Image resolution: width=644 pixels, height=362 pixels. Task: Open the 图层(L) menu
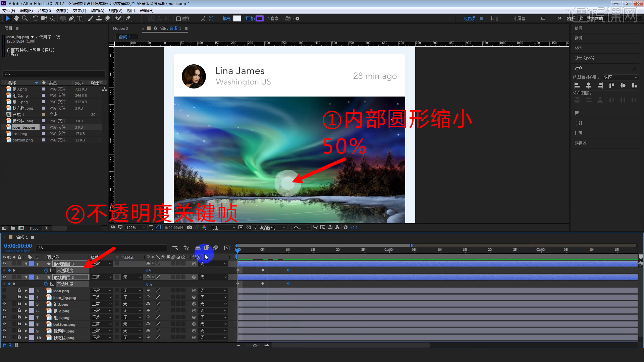[62, 11]
